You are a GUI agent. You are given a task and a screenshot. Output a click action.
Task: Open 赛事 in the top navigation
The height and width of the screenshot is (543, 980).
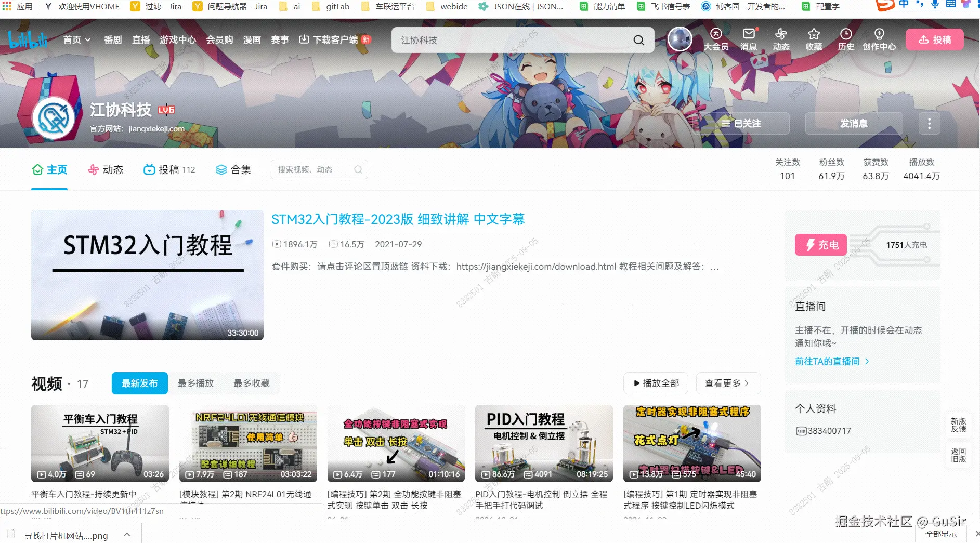click(280, 39)
